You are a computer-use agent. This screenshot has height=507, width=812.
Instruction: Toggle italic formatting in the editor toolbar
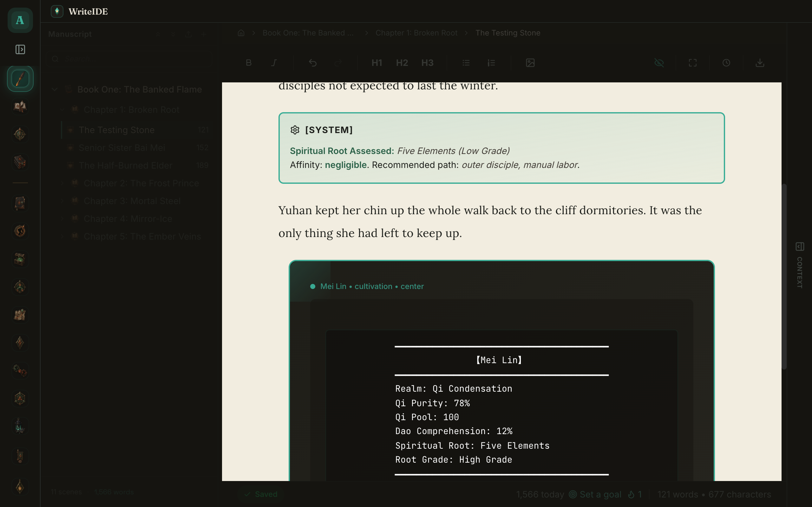click(x=274, y=63)
